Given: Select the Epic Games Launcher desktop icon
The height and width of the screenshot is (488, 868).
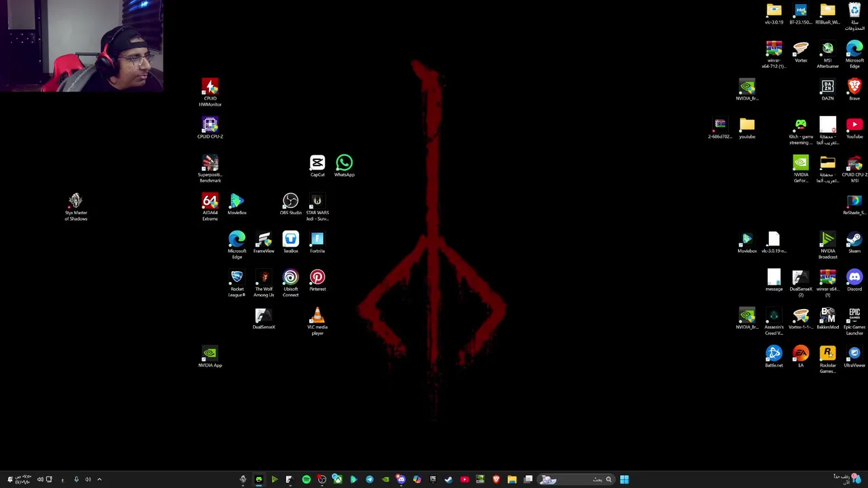Looking at the screenshot, I should (854, 322).
